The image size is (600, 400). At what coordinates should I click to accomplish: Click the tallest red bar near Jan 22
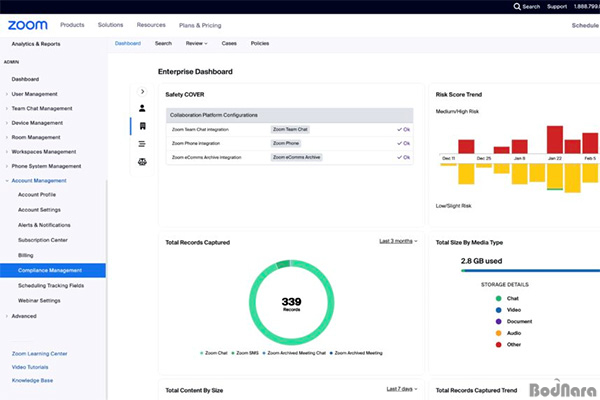[555, 140]
